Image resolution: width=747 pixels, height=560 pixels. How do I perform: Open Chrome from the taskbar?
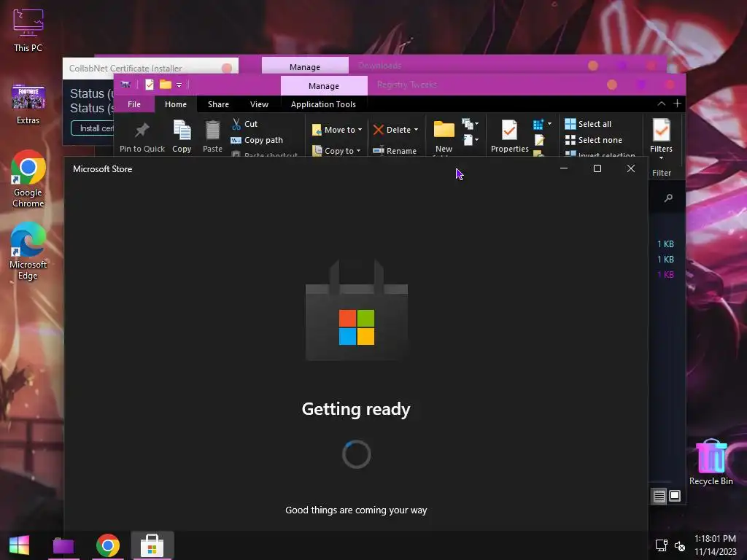(108, 545)
